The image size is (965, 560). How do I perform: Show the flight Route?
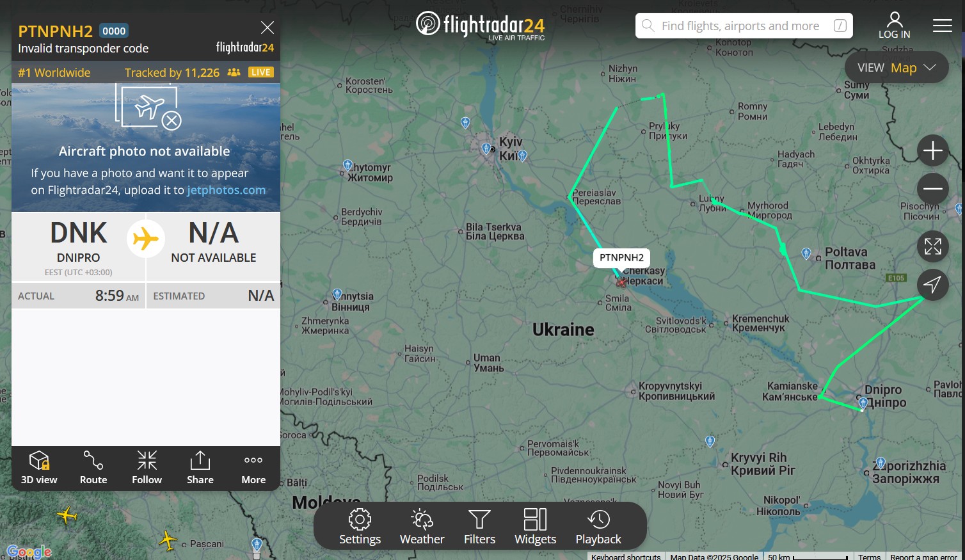tap(93, 468)
